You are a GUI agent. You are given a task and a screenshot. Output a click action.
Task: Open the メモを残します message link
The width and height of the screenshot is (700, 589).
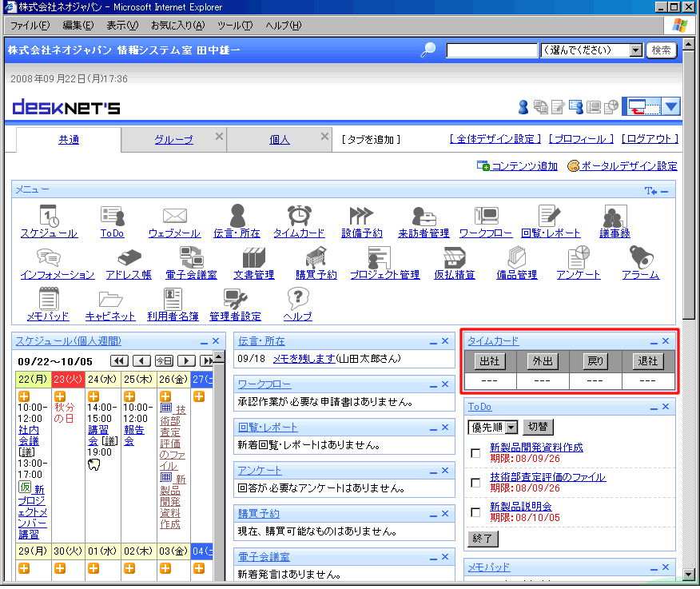[x=304, y=359]
